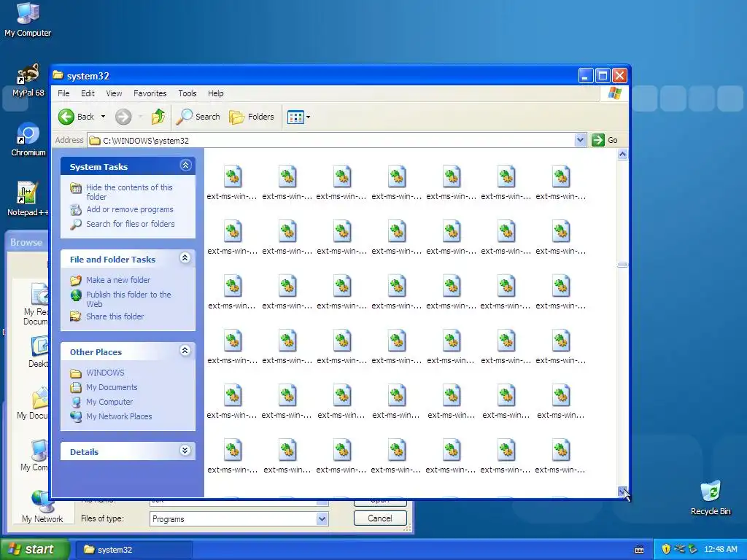Screen dimensions: 747x560
Task: Click Notepad++ desktop shortcut
Action: (28, 199)
